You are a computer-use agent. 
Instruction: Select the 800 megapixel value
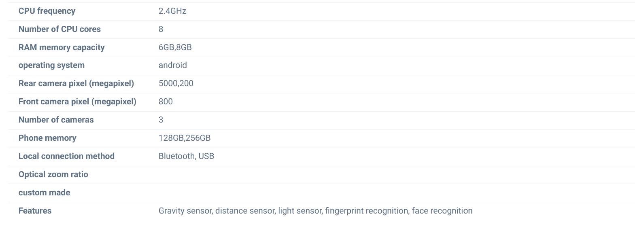[x=166, y=102]
